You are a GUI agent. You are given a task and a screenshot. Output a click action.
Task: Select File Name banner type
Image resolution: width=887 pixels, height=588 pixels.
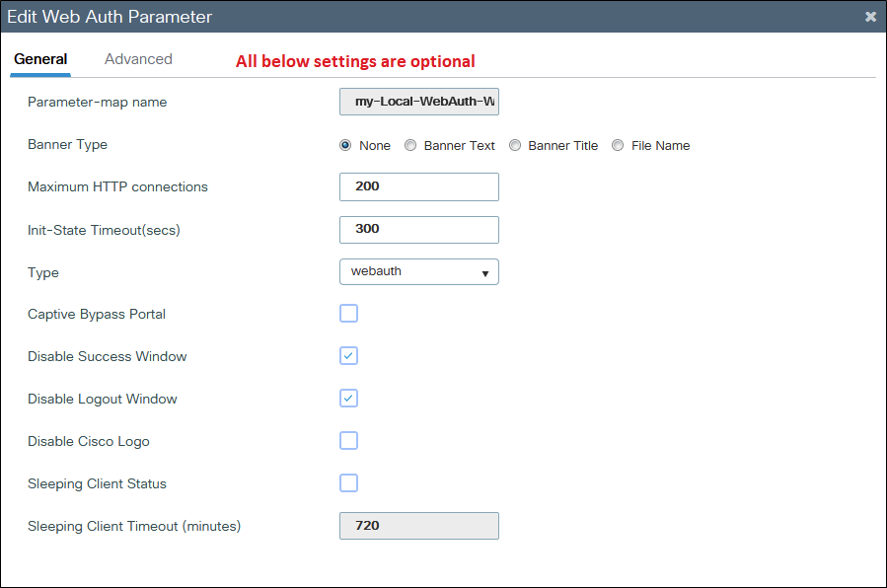618,145
